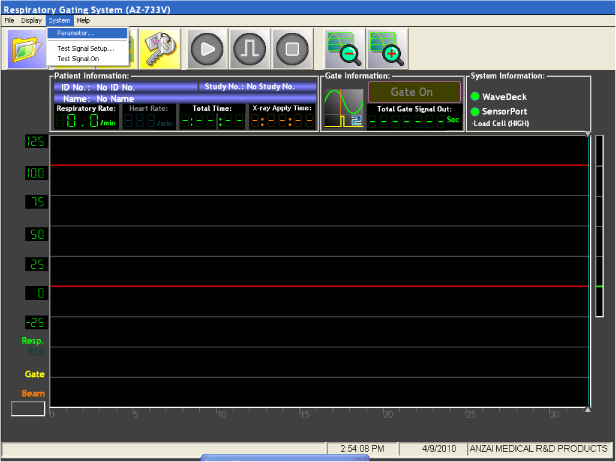Select Parameter... from the System menu

(75, 33)
